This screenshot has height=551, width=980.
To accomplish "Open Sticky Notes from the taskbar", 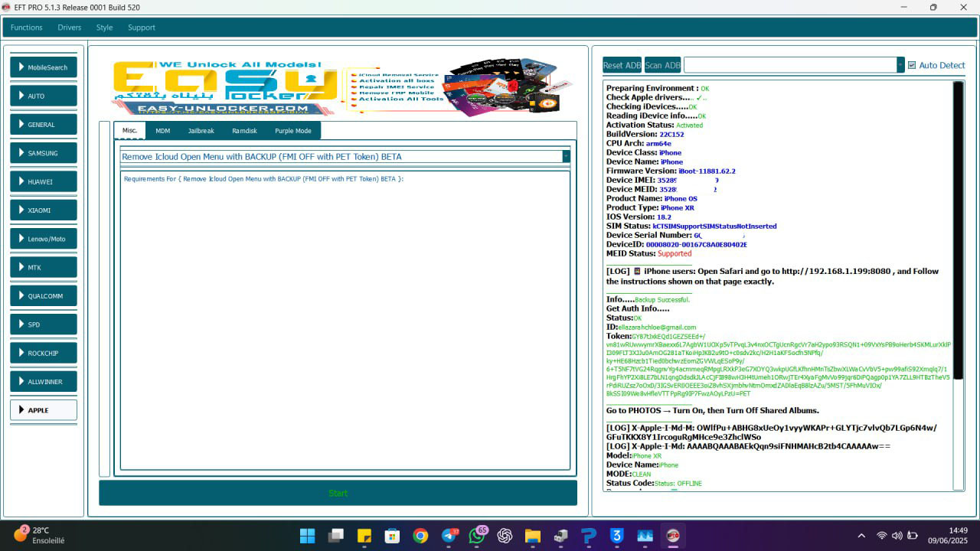I will (x=364, y=536).
